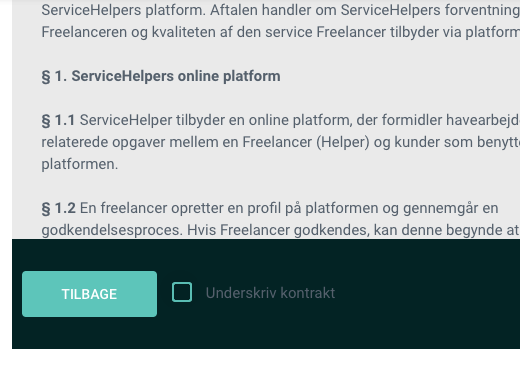Viewport: 520px width, 368px height.
Task: Click the TILBAGE button
Action: pos(89,294)
